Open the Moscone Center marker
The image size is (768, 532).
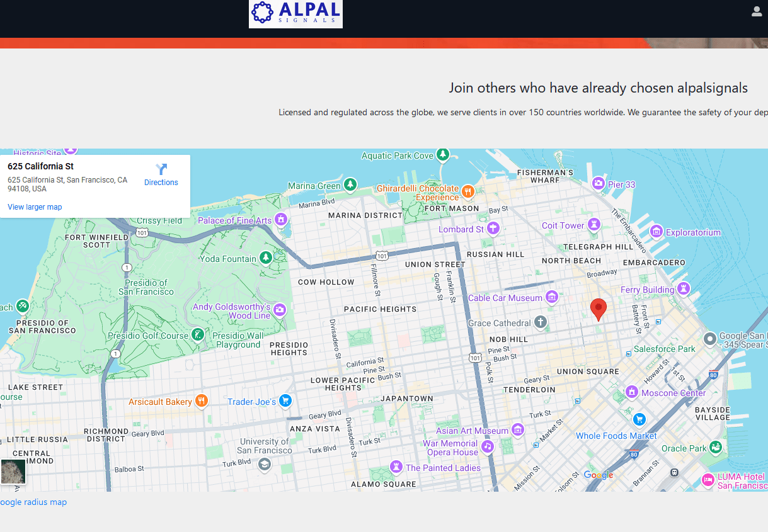click(x=632, y=393)
